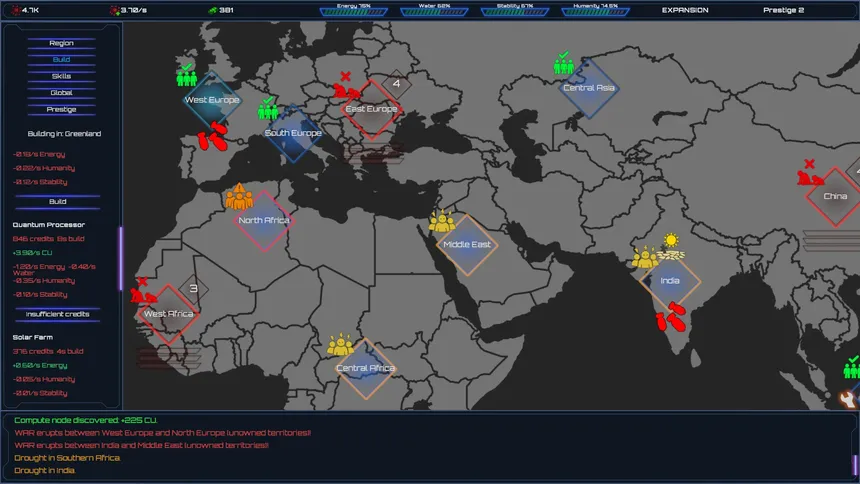
Task: Select the Central Asia region node
Action: click(x=589, y=88)
